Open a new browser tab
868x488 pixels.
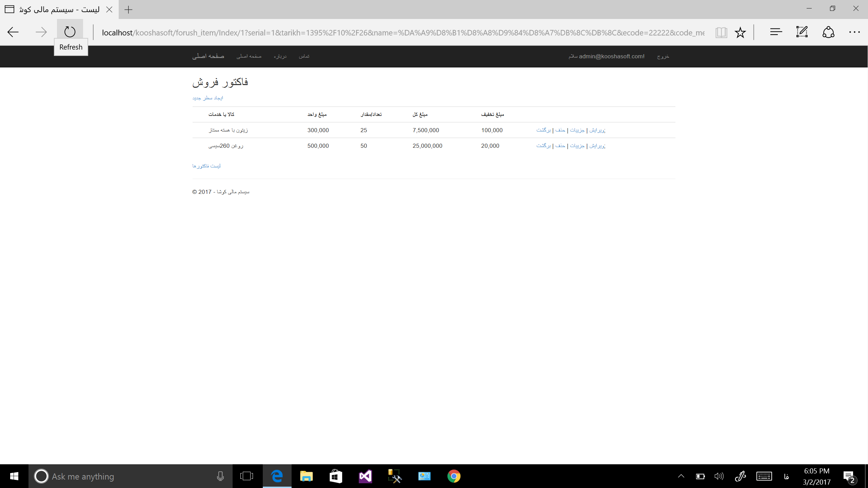(128, 9)
